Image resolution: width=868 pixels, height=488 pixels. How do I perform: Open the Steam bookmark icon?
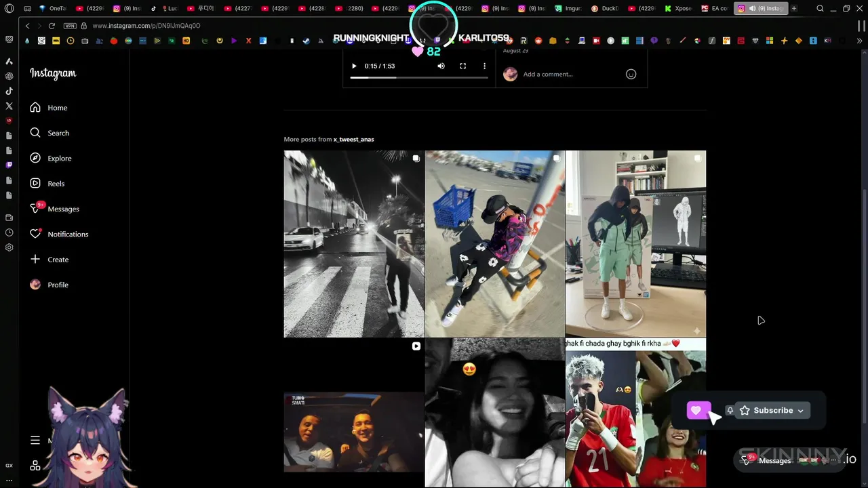coord(307,41)
